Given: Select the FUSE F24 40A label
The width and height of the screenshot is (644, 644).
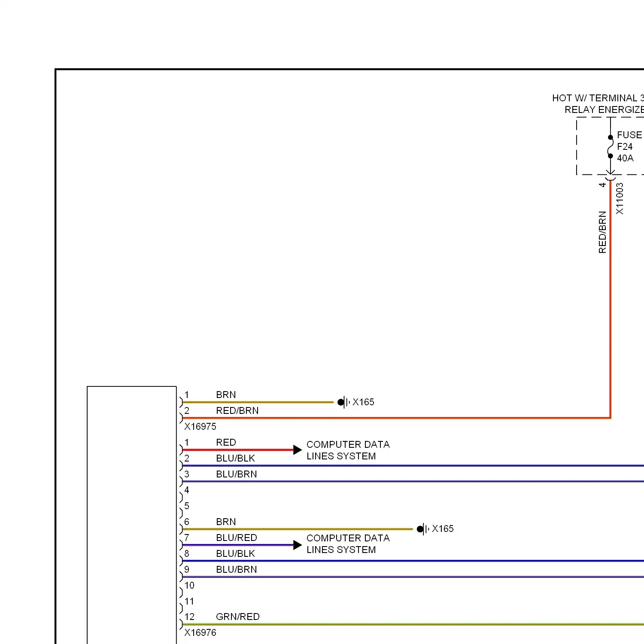Looking at the screenshot, I should point(630,146).
